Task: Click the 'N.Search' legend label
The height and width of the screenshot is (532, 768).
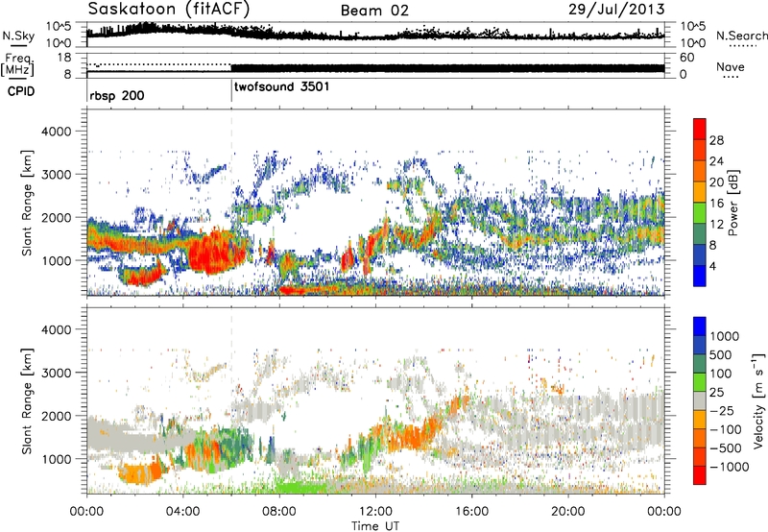Action: pos(741,36)
